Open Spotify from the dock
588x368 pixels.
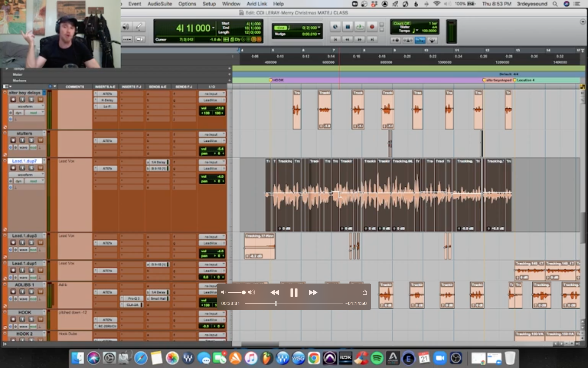point(377,358)
